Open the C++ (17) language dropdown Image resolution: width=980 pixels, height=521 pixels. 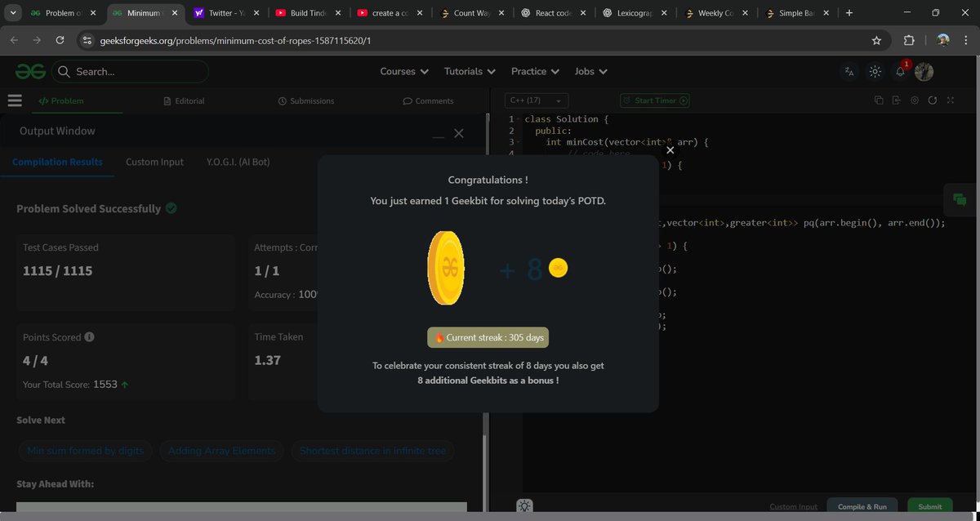coord(537,100)
